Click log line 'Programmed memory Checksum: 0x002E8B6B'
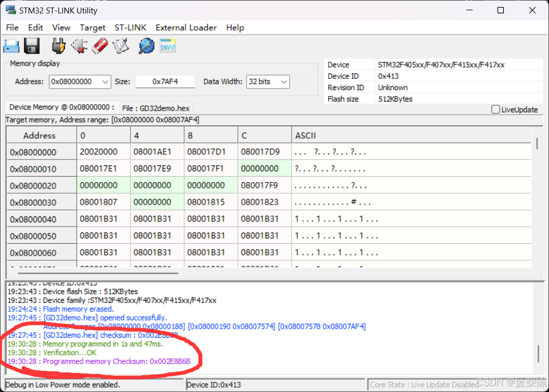 pos(99,361)
